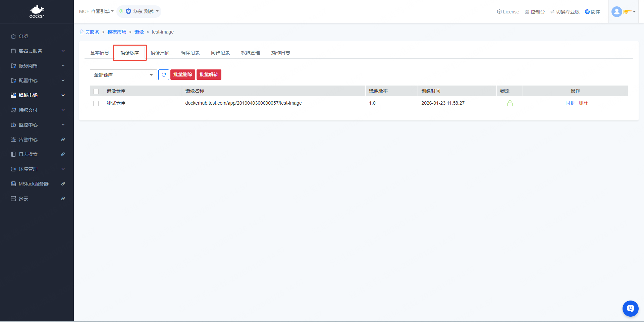Toggle the select-all checkbox in table header

(x=96, y=91)
